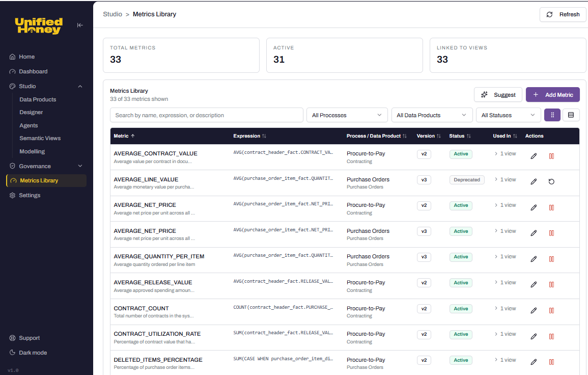Open Data Products under Studio
The height and width of the screenshot is (375, 588).
click(x=37, y=99)
